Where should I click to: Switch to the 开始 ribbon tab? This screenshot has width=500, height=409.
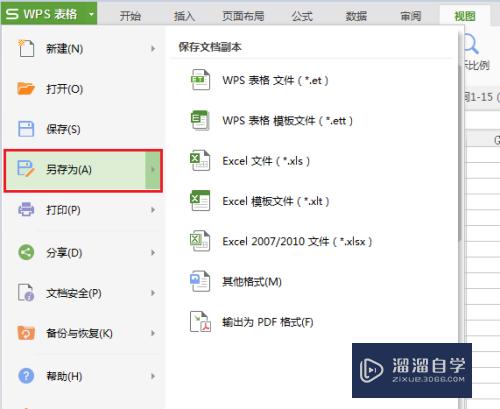(130, 16)
